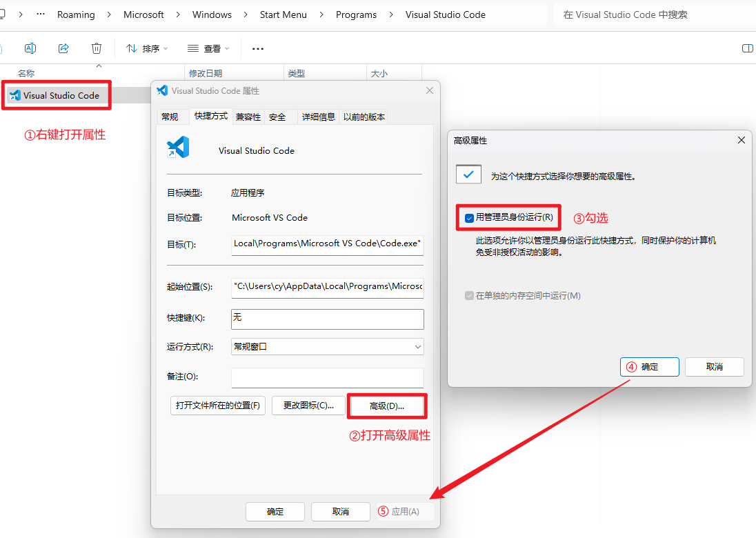Click the 起始位置(S) field
The width and height of the screenshot is (756, 538).
pos(328,287)
